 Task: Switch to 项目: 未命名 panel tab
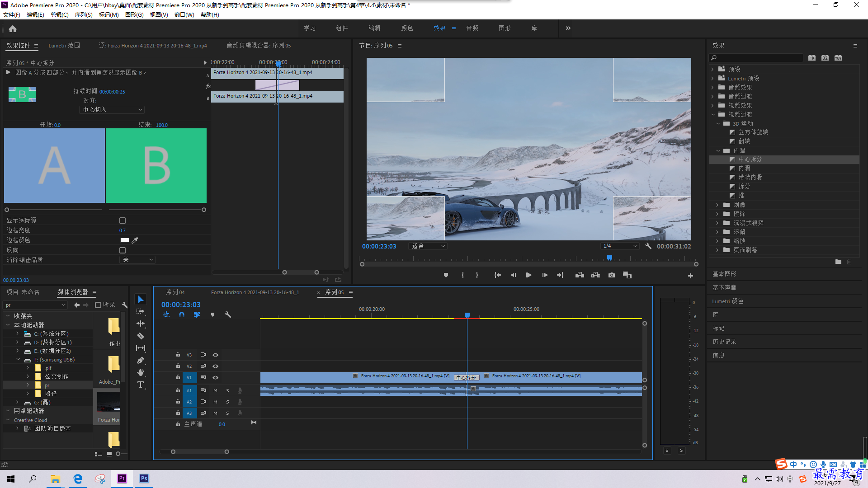pyautogui.click(x=23, y=292)
